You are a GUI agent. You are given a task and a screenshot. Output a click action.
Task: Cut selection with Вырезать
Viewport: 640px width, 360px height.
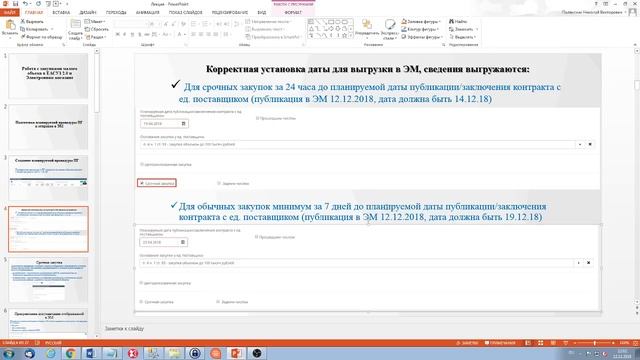tap(32, 21)
